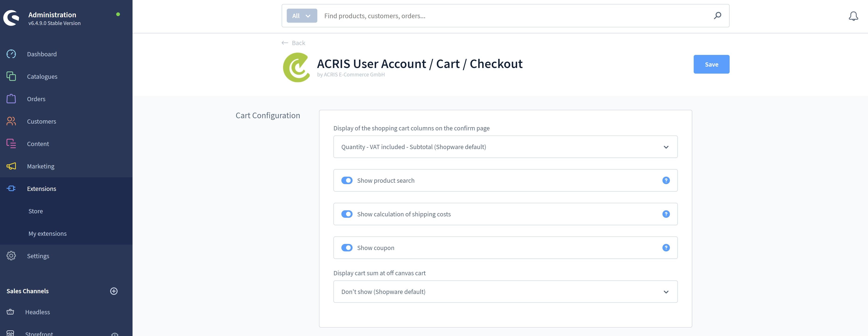Click the Back arrow icon
The height and width of the screenshot is (336, 868).
[285, 43]
